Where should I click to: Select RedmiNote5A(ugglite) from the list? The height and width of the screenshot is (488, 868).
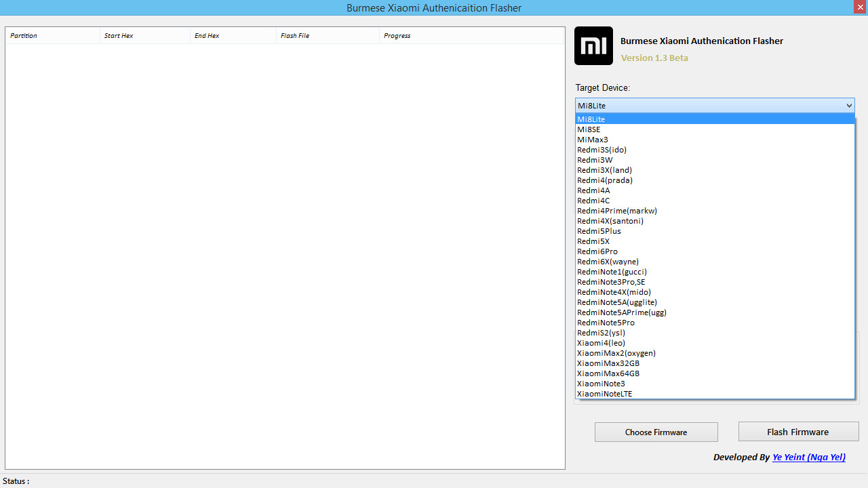(x=715, y=302)
